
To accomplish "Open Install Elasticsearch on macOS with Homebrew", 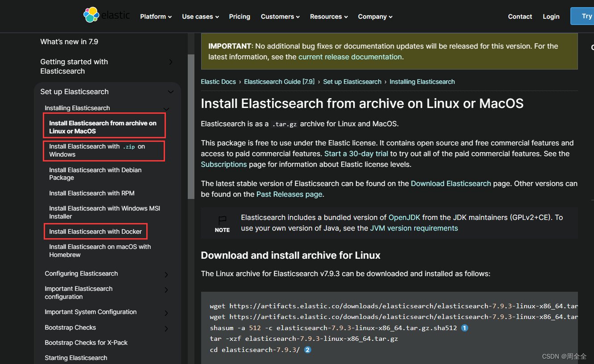I will [x=100, y=251].
